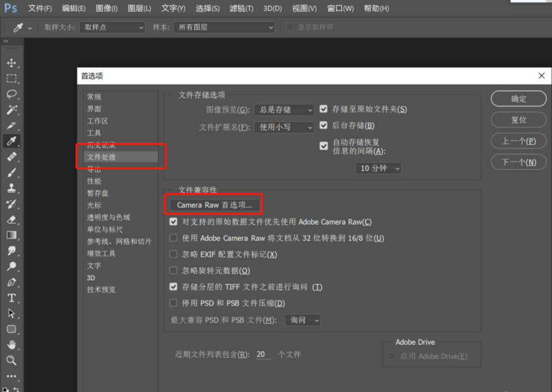Toggle 停用 PSD 和 PSB 文件压缩 checkbox
The image size is (552, 392).
click(173, 303)
